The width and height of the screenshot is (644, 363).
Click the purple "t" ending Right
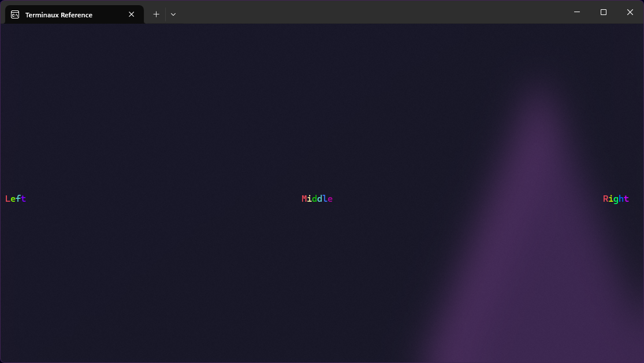point(626,199)
